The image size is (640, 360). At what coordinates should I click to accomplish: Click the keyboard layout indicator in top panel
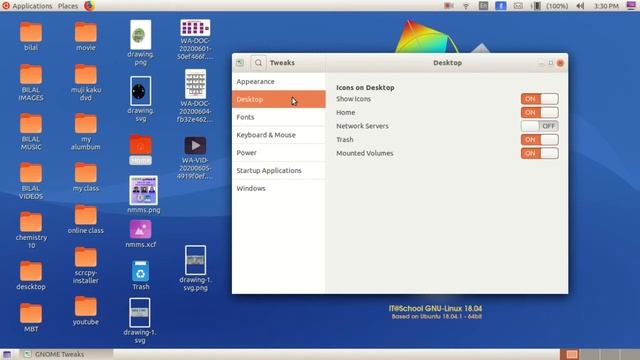[483, 6]
